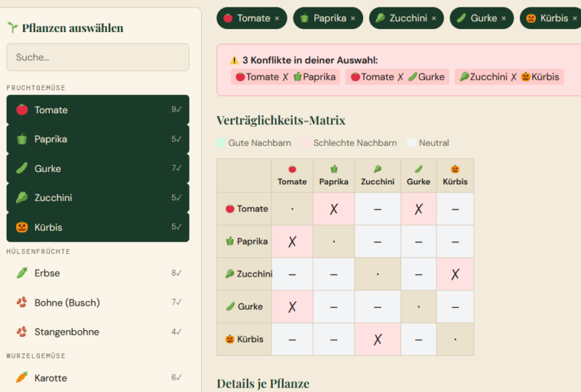Click the 8✓ count on Erbse row
581x392 pixels.
coord(176,273)
